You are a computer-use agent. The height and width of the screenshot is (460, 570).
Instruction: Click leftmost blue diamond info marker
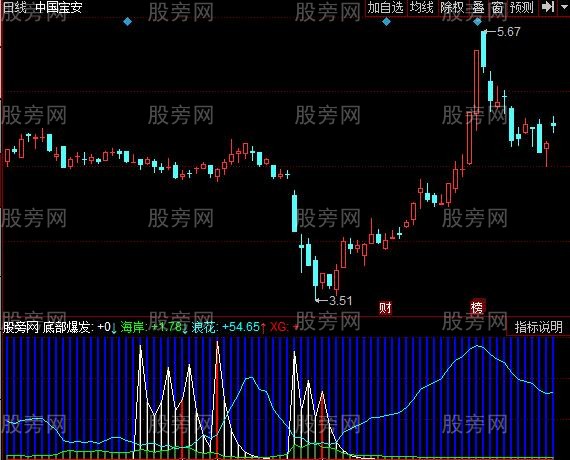pos(127,22)
